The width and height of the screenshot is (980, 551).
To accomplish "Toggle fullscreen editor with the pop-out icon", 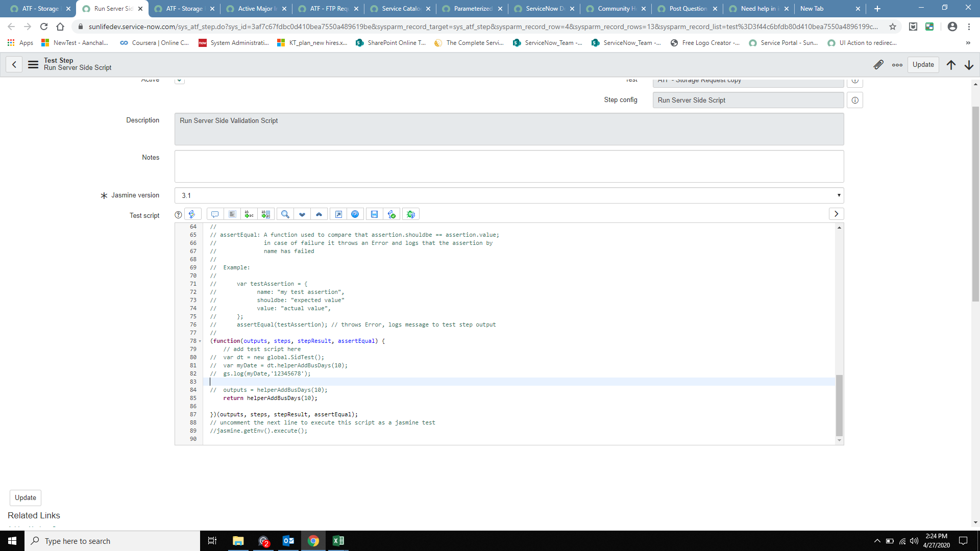I will click(x=338, y=214).
